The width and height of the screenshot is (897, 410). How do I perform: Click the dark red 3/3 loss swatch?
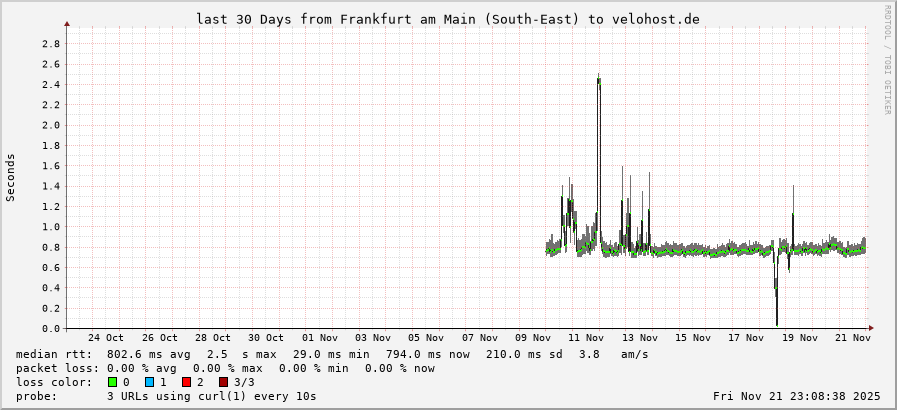point(223,382)
